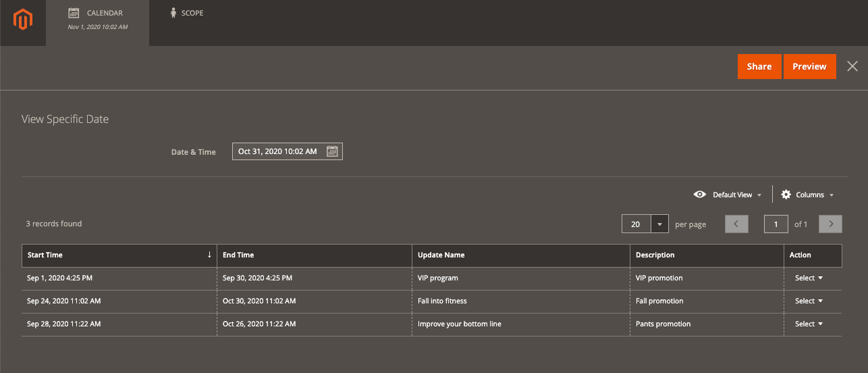Close the preview panel with X
The height and width of the screenshot is (373, 868).
pyautogui.click(x=852, y=66)
